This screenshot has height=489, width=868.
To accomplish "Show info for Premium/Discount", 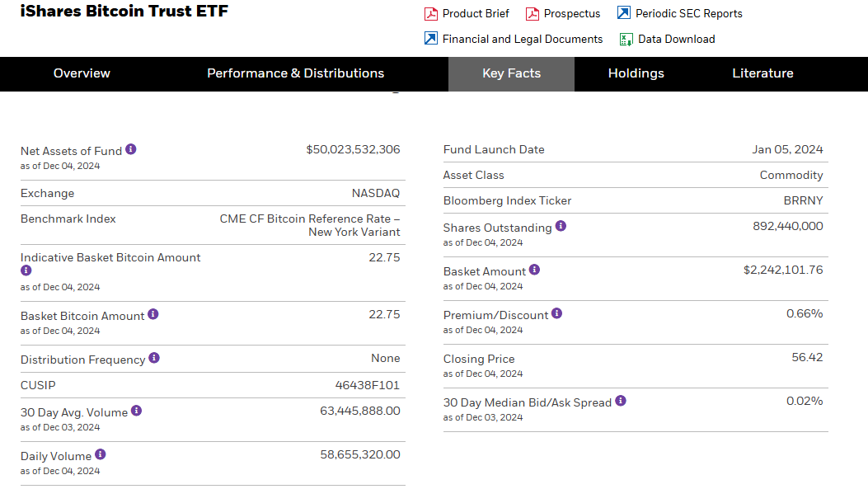I will click(557, 313).
